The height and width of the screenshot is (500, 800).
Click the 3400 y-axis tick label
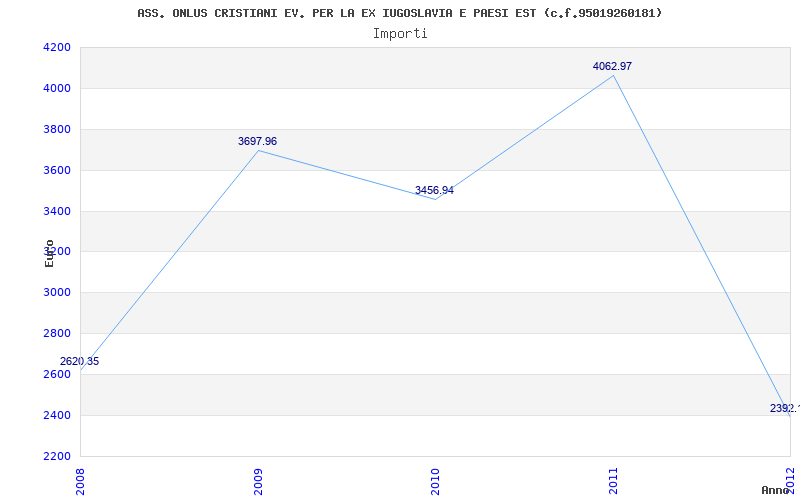pos(56,211)
